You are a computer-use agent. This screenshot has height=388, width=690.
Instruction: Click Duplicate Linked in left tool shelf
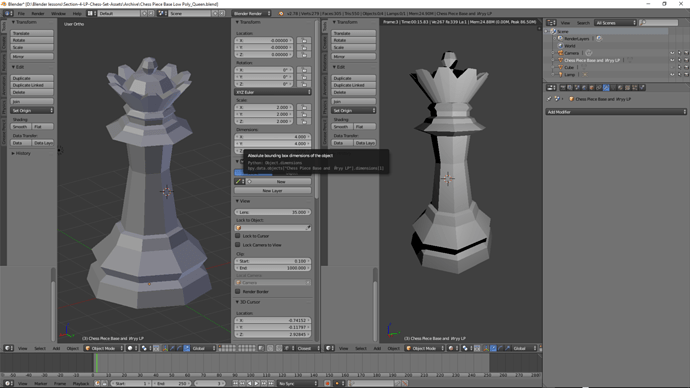click(32, 85)
